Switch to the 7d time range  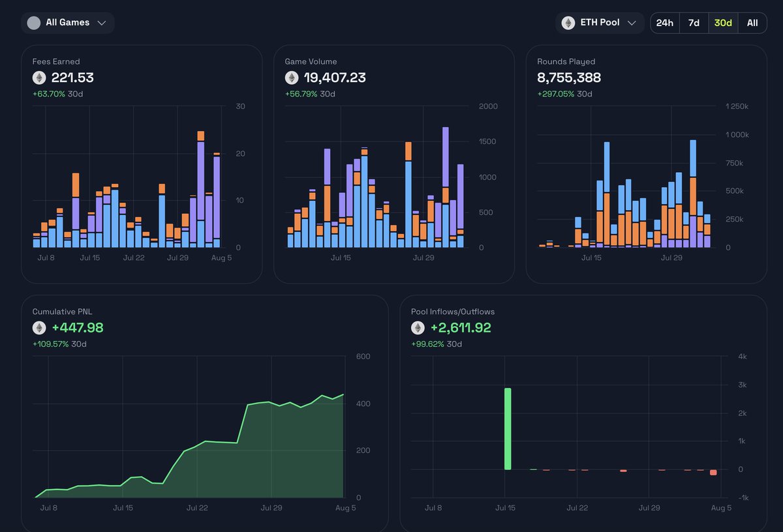tap(694, 23)
